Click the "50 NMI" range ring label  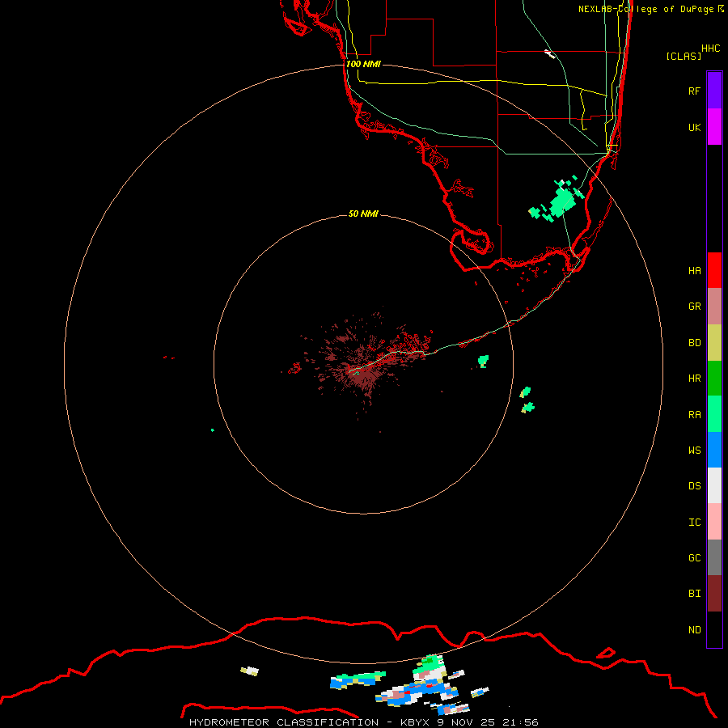pos(363,214)
